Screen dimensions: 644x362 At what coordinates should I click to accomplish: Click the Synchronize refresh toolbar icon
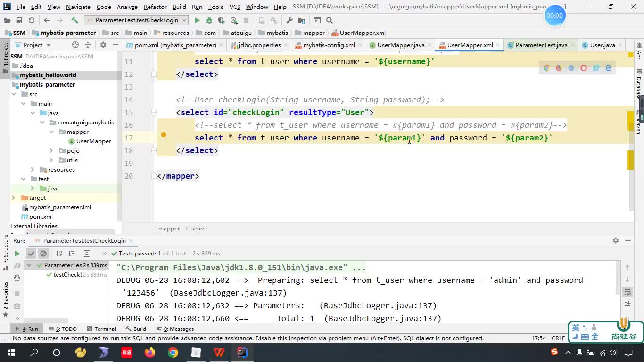point(32,20)
